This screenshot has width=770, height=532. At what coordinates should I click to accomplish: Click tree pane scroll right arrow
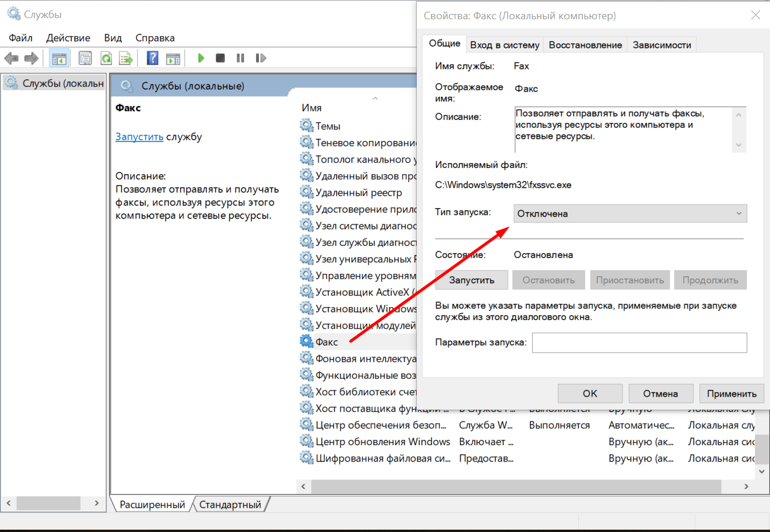point(97,503)
